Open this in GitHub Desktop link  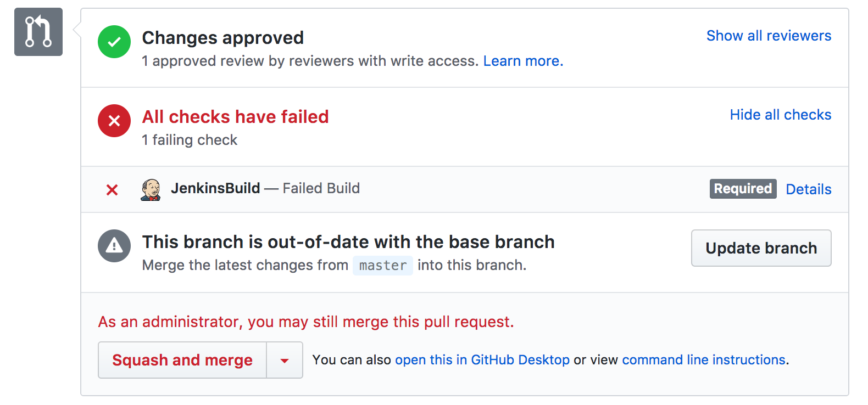pos(482,360)
